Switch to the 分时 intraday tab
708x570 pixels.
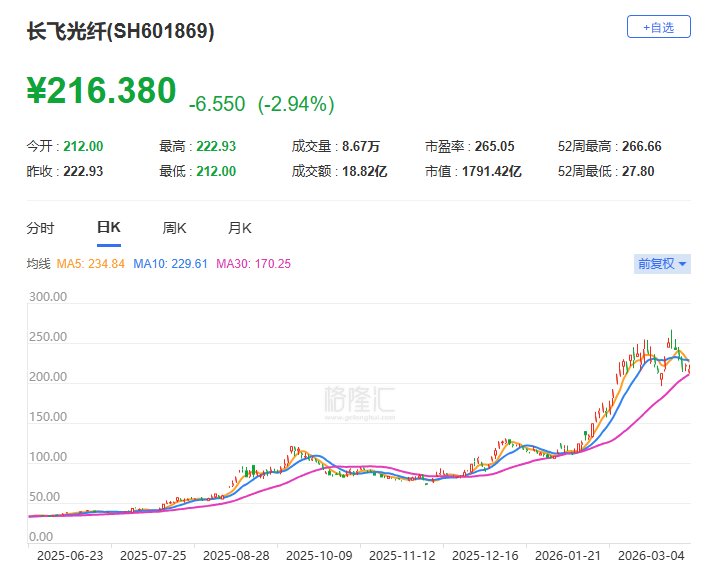(40, 228)
